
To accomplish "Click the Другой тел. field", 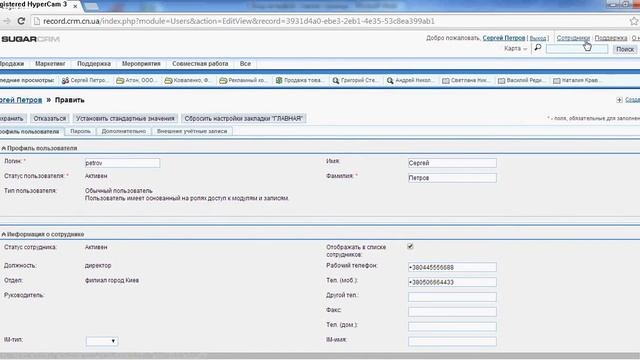I will click(x=452, y=297).
